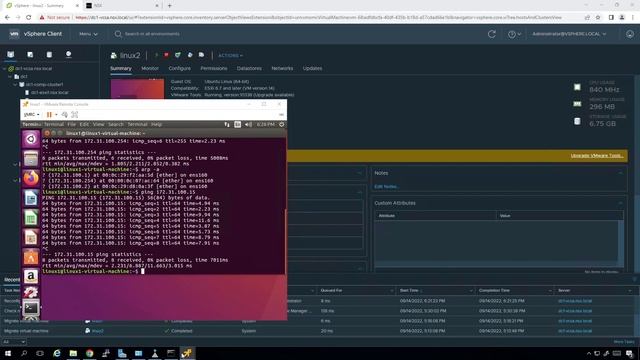Viewport: 640px width, 360px height.
Task: Open Firefox in the Ubuntu launcher
Action: [31, 178]
